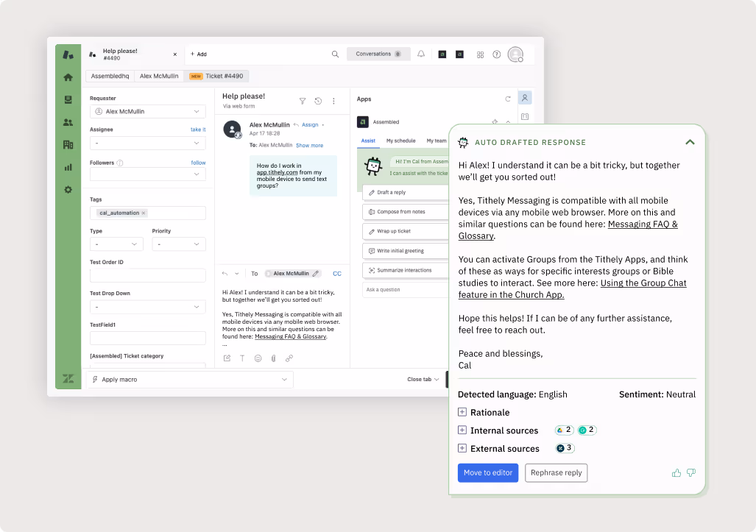Open the Organizations building icon in the sidebar

[x=68, y=144]
